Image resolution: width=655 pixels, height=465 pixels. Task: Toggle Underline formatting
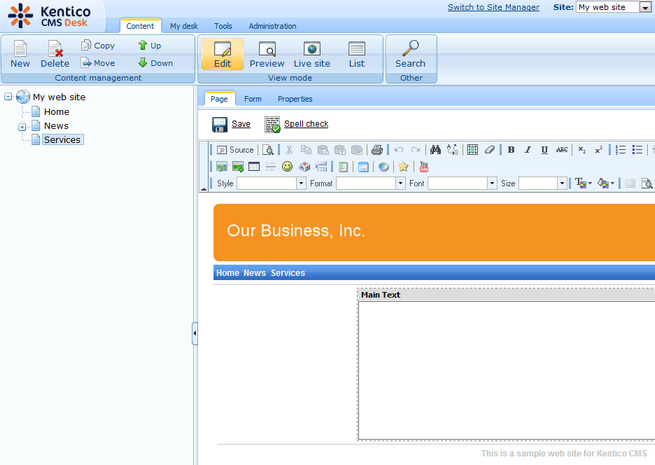click(545, 150)
